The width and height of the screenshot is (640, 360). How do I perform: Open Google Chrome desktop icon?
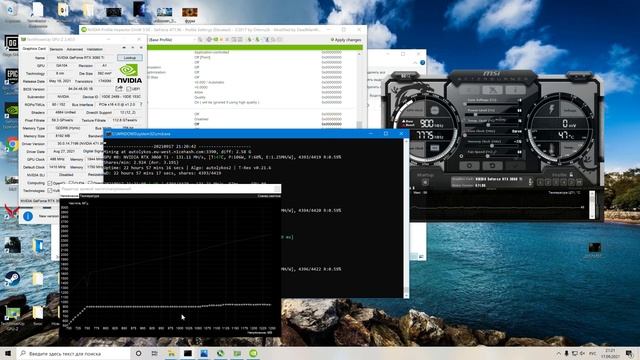pyautogui.click(x=11, y=145)
